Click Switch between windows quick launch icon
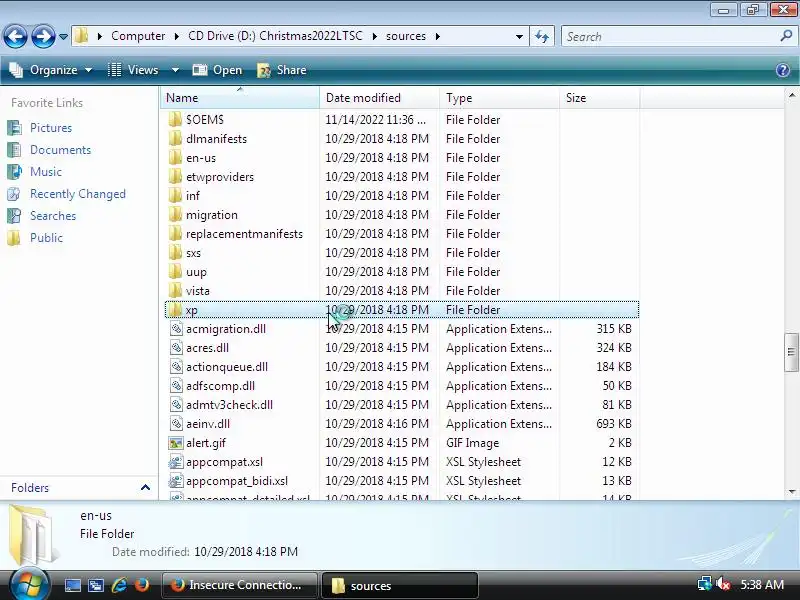Image resolution: width=800 pixels, height=600 pixels. pos(95,585)
